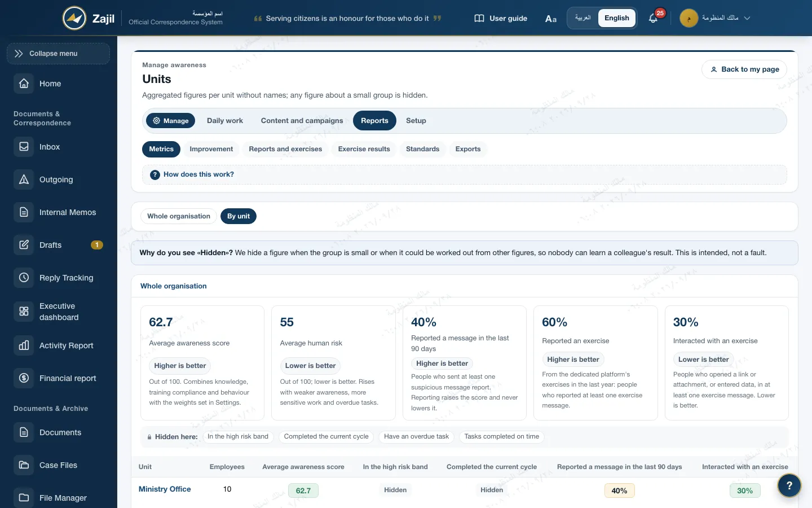The image size is (812, 508).
Task: Open the User guide book icon
Action: (x=479, y=18)
